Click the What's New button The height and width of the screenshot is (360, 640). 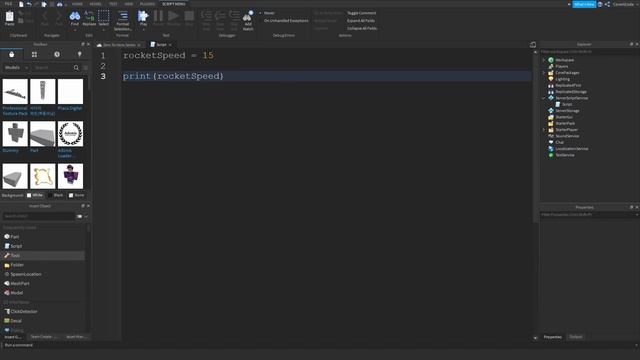584,4
